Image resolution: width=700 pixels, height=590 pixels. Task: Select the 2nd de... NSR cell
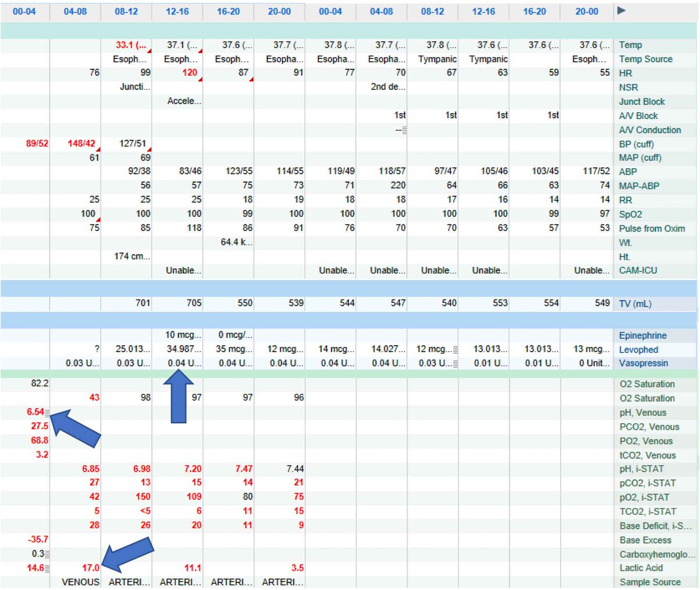coord(388,87)
